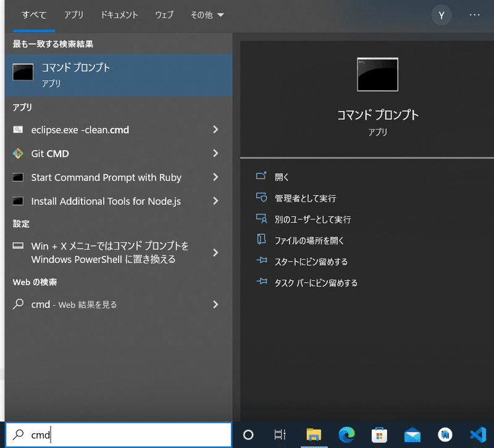Launch Visual Studio Code from taskbar
The image size is (494, 448).
coord(478,435)
